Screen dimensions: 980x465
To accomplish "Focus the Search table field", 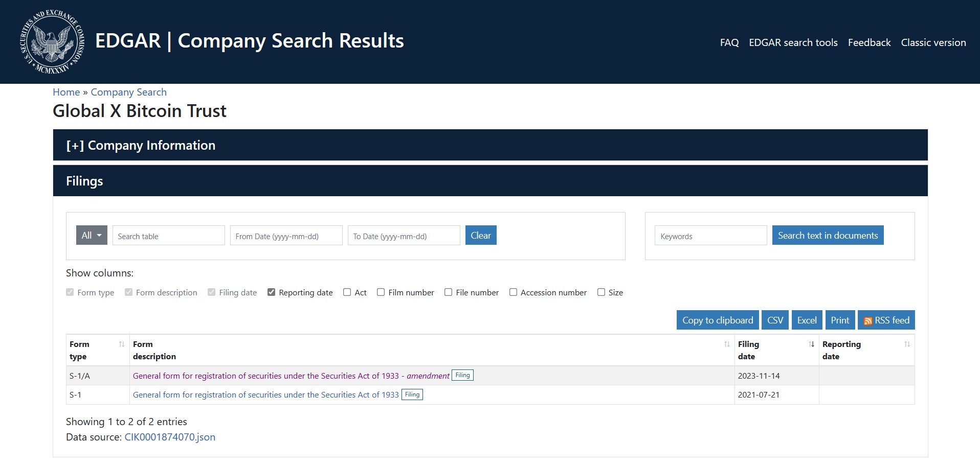I will click(x=168, y=236).
